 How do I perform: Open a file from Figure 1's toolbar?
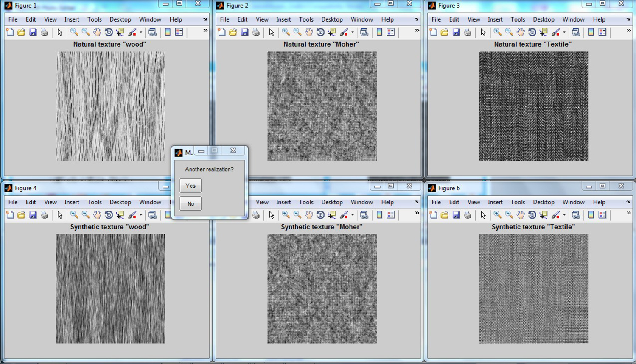coord(21,32)
